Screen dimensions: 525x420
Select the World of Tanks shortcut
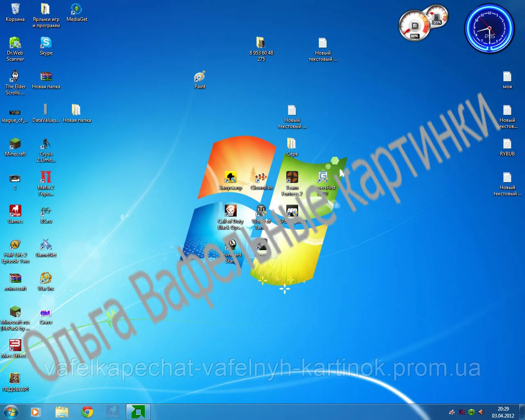coord(261,217)
